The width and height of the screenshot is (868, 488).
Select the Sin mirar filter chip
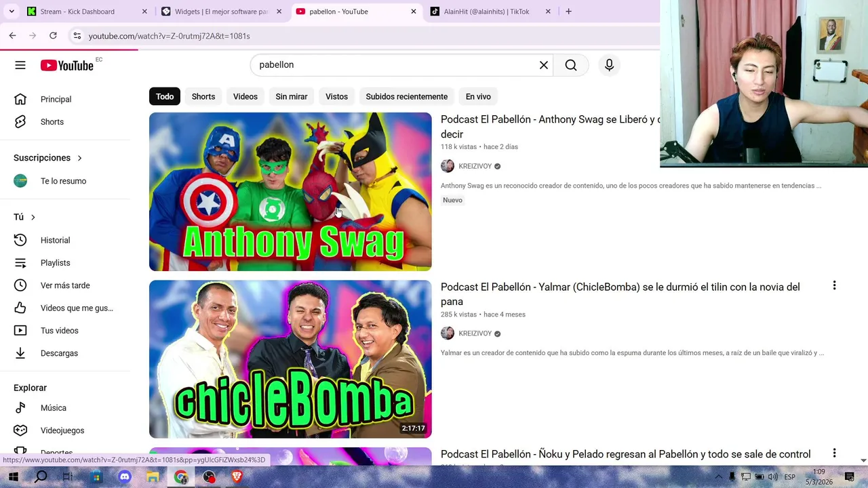(292, 96)
